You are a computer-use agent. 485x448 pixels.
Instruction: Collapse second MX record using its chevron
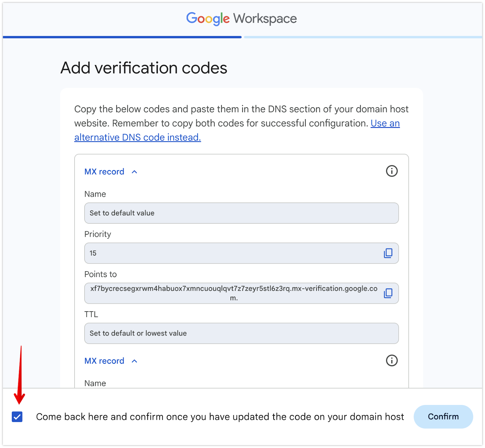coord(135,361)
